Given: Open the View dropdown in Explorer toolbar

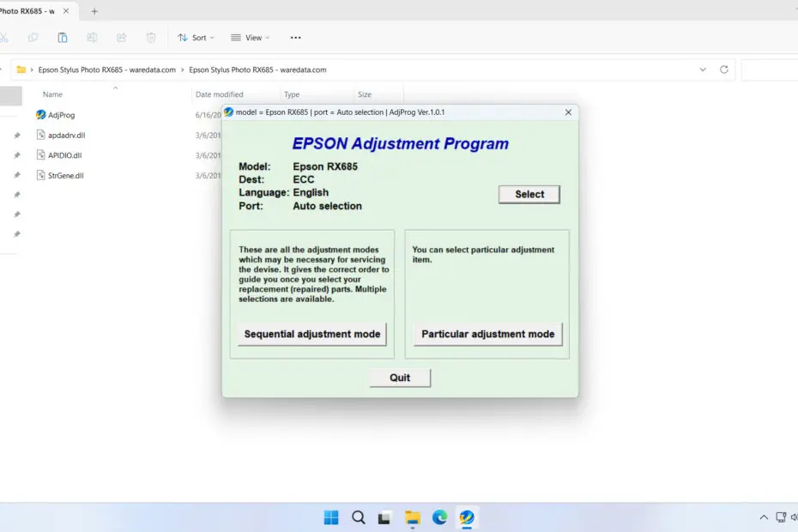Looking at the screenshot, I should click(250, 38).
